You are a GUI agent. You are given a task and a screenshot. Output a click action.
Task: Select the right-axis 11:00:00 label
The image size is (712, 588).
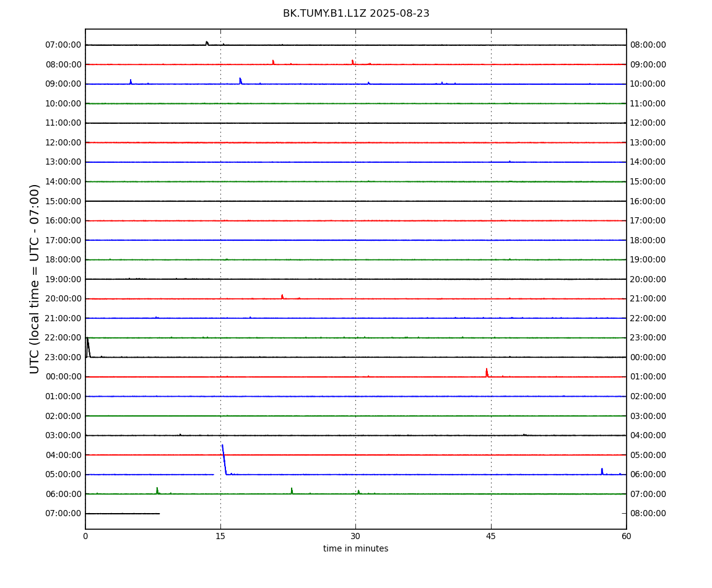(x=648, y=103)
